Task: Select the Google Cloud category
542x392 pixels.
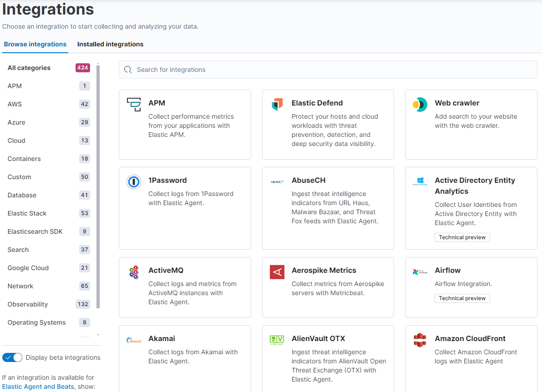Action: pyautogui.click(x=28, y=268)
